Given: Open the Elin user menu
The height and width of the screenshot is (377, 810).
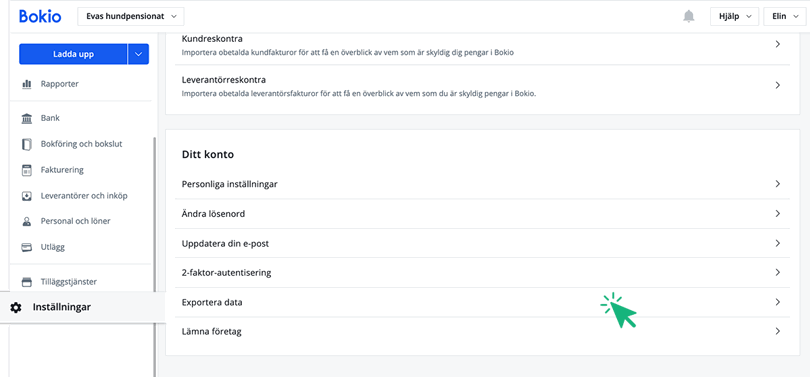Looking at the screenshot, I should (x=785, y=17).
